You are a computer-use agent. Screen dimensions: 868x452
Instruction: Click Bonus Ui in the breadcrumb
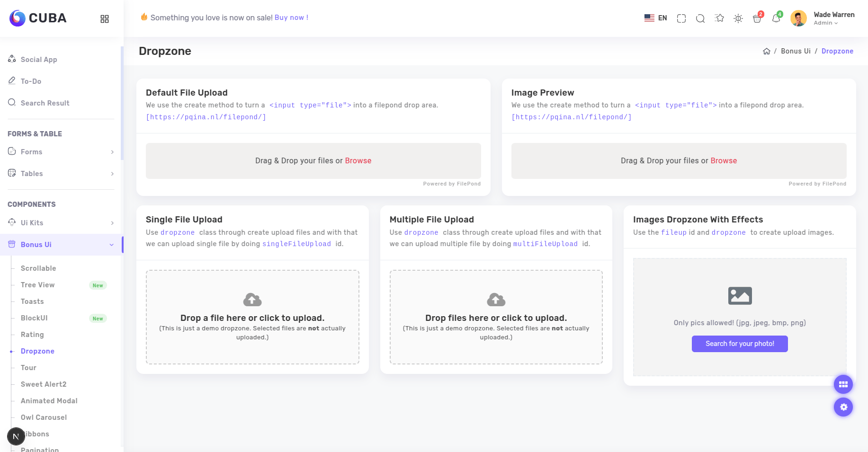[x=796, y=51]
